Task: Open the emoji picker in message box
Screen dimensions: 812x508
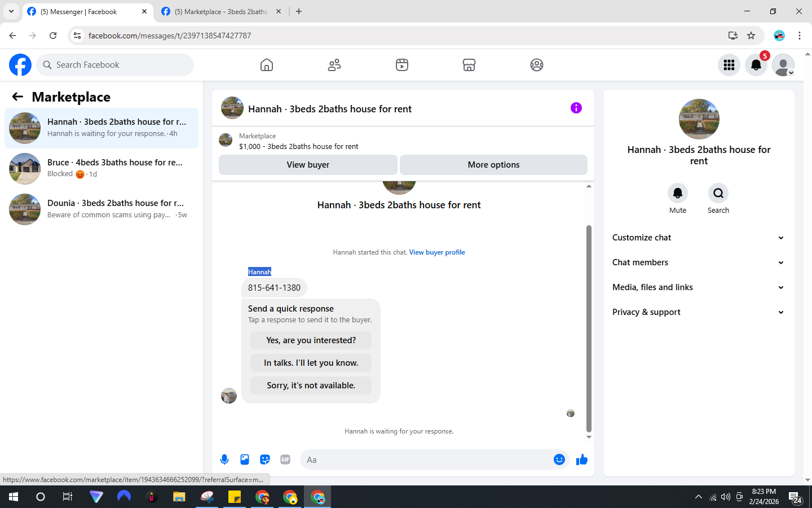Action: (559, 459)
